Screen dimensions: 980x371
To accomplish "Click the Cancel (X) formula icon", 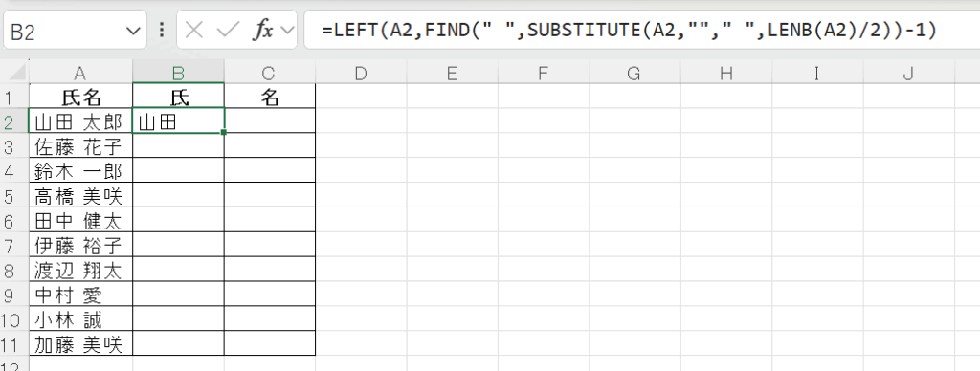I will 194,31.
